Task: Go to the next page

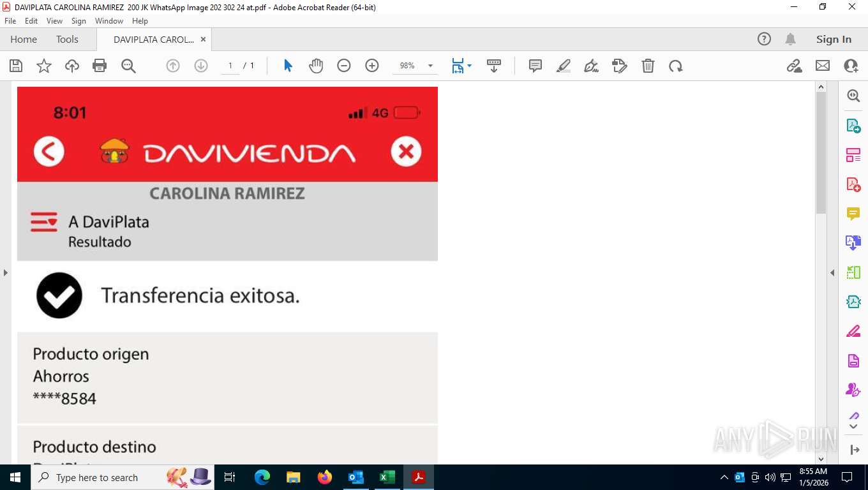Action: 201,66
